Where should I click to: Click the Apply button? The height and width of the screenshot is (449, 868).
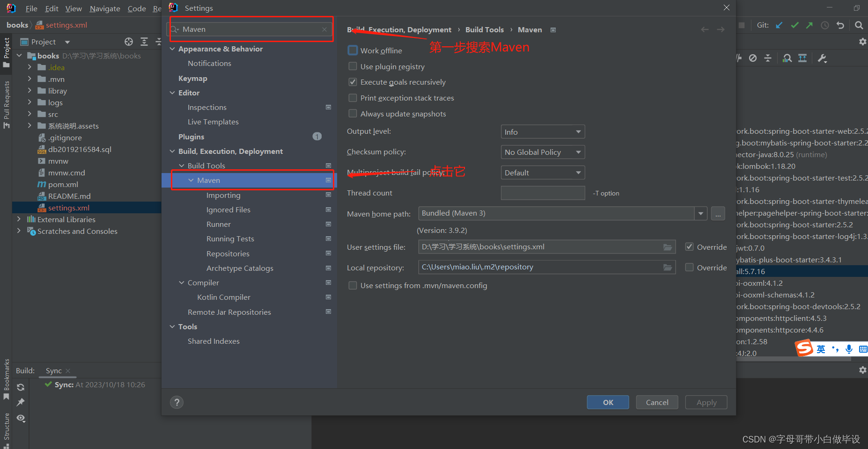pos(706,402)
